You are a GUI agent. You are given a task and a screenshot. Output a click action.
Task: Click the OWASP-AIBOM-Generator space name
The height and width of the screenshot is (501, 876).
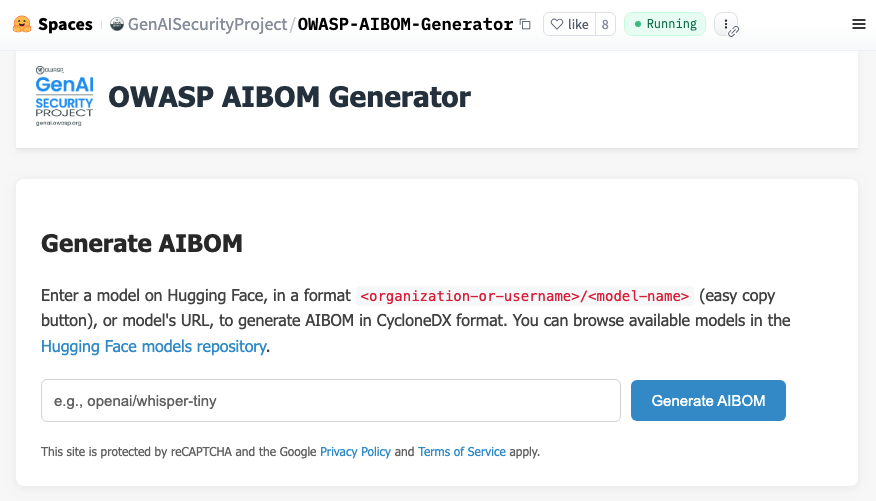click(x=405, y=24)
